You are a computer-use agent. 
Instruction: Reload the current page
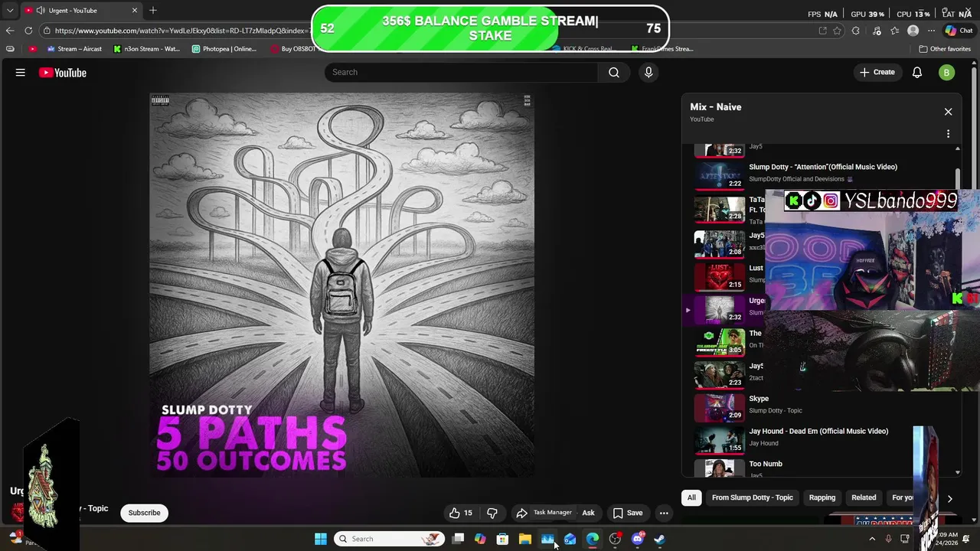[x=28, y=31]
